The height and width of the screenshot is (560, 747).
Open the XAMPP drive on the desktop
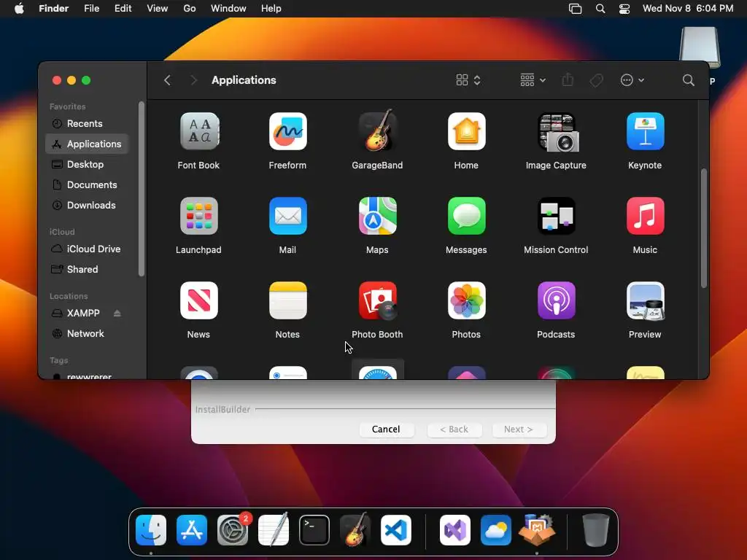point(700,47)
